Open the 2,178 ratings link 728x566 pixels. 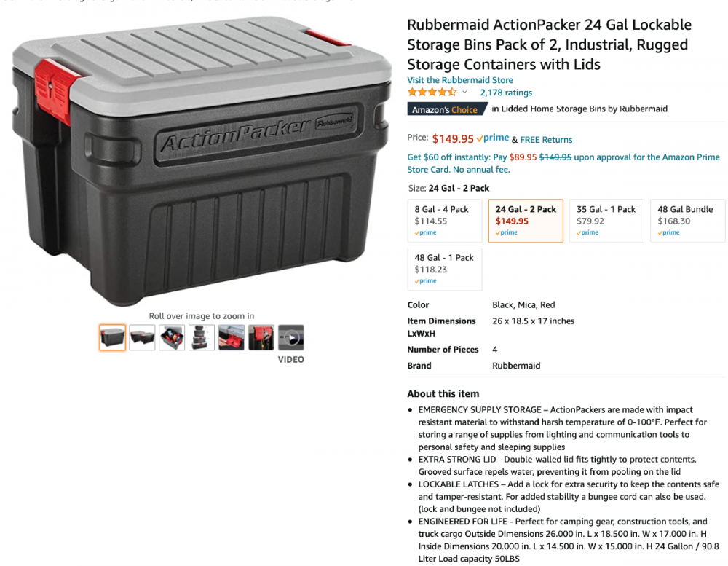click(506, 93)
